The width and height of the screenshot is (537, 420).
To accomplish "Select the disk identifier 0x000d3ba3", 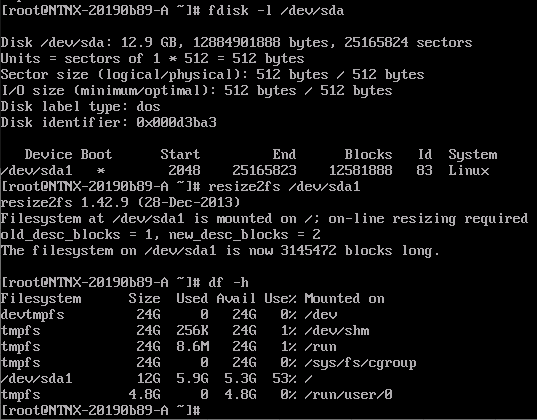I will [176, 122].
